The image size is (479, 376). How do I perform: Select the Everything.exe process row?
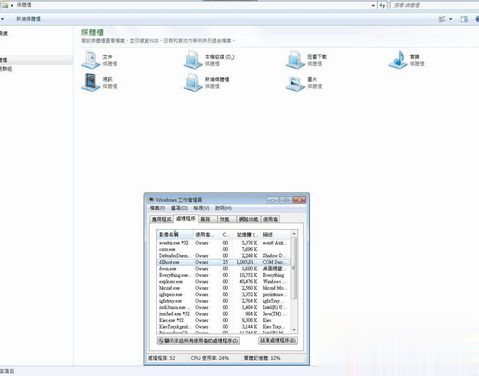click(x=224, y=275)
